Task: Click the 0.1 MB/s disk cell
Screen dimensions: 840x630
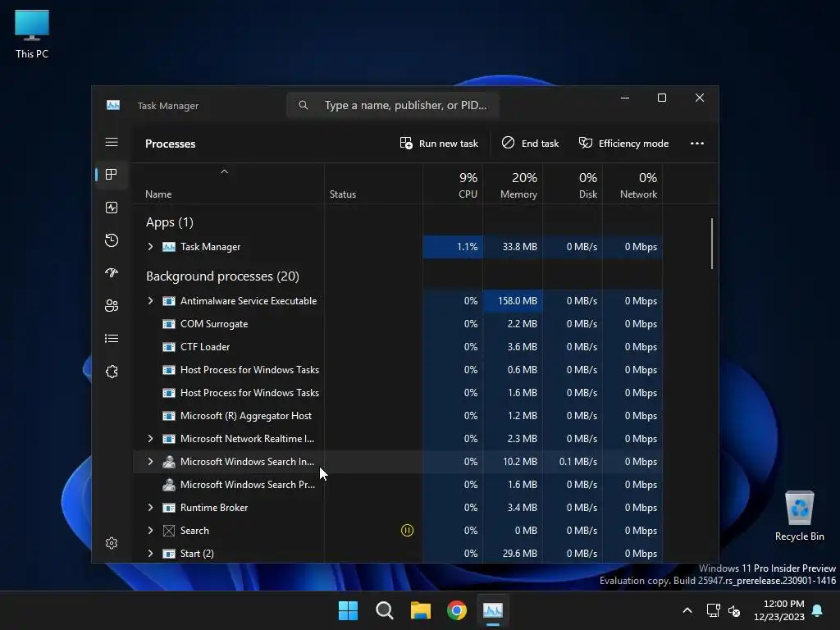Action: coord(573,461)
